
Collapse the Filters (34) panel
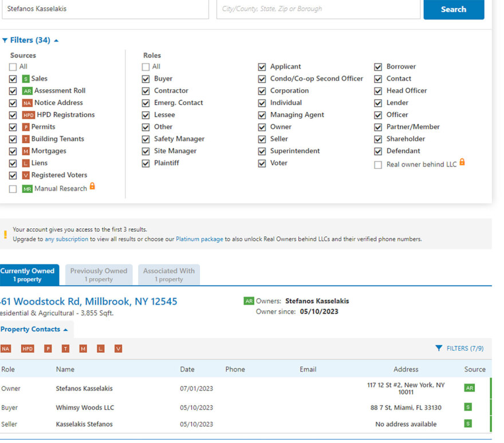(x=30, y=41)
